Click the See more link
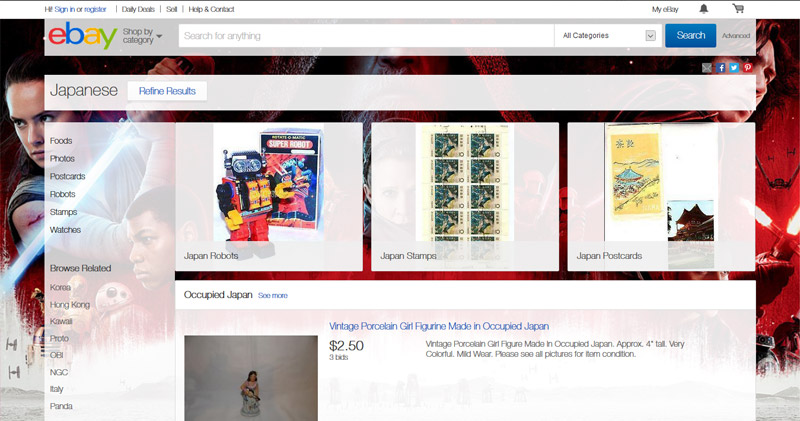Screen dimensions: 800x421 point(272,295)
